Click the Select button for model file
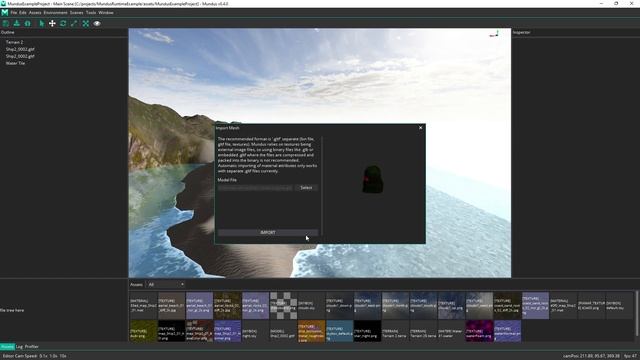Image resolution: width=640 pixels, height=360 pixels. pyautogui.click(x=306, y=188)
